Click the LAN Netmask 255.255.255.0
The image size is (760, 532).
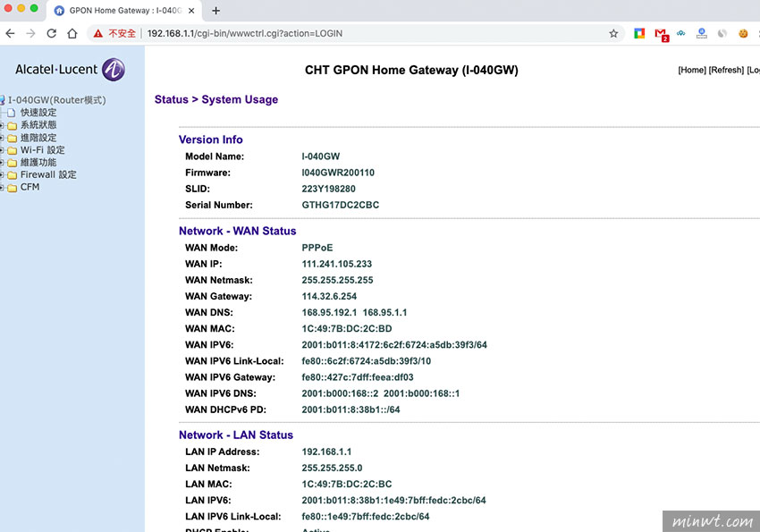[332, 468]
